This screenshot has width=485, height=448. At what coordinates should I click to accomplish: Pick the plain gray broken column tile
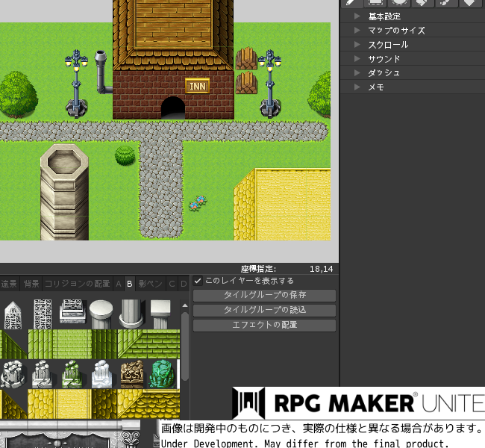pyautogui.click(x=42, y=374)
